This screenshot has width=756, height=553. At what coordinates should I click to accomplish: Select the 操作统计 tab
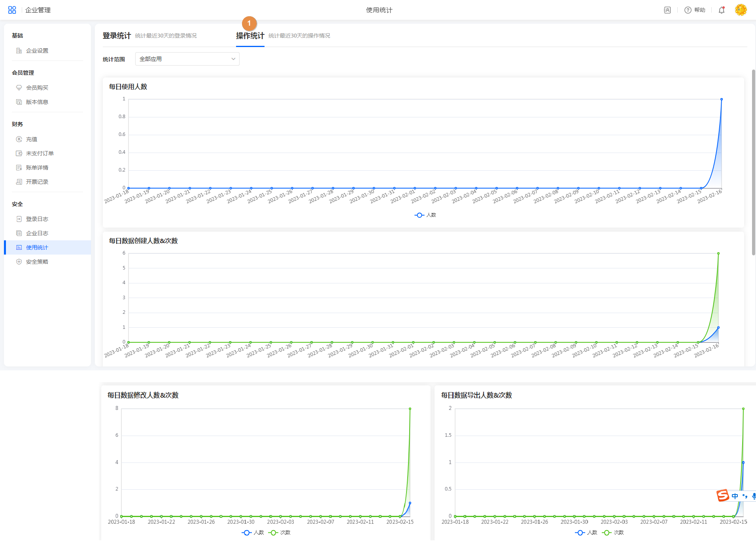[250, 36]
